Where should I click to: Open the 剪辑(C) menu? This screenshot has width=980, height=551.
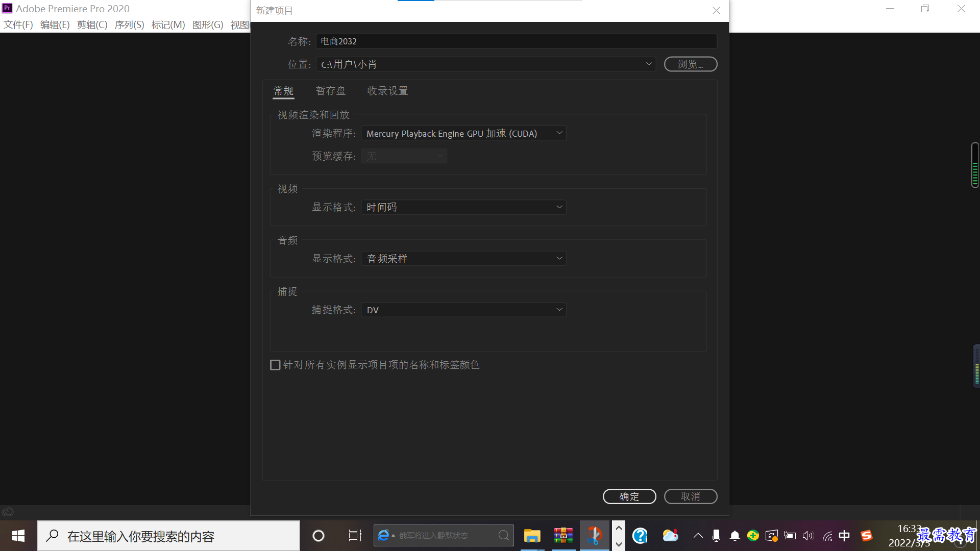92,25
